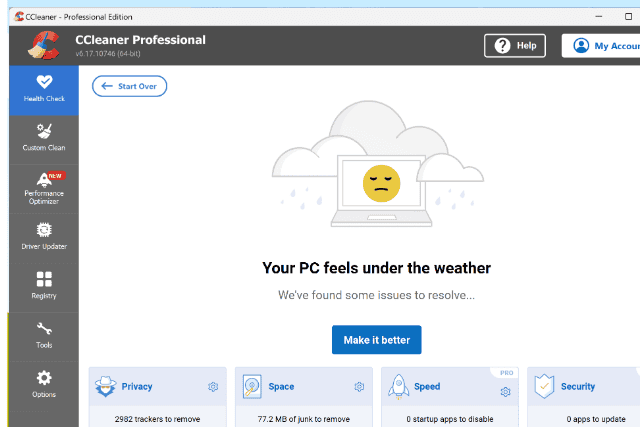
Task: Select the Speed card title
Action: pos(427,387)
